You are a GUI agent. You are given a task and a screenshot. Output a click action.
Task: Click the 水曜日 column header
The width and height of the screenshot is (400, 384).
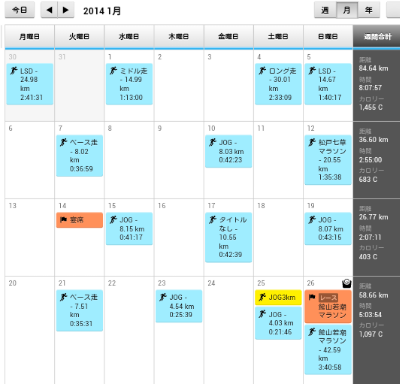click(129, 37)
